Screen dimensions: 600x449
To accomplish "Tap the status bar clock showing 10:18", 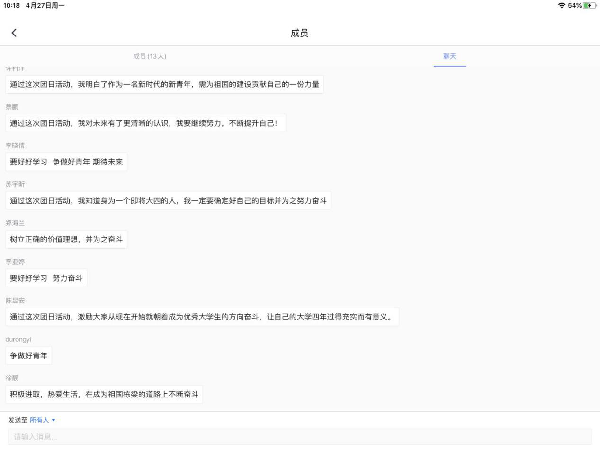I will coord(11,5).
